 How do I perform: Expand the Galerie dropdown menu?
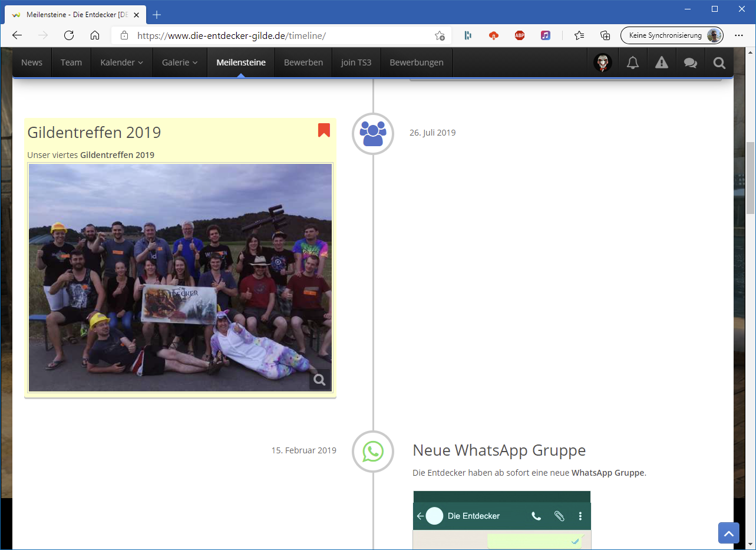click(180, 62)
